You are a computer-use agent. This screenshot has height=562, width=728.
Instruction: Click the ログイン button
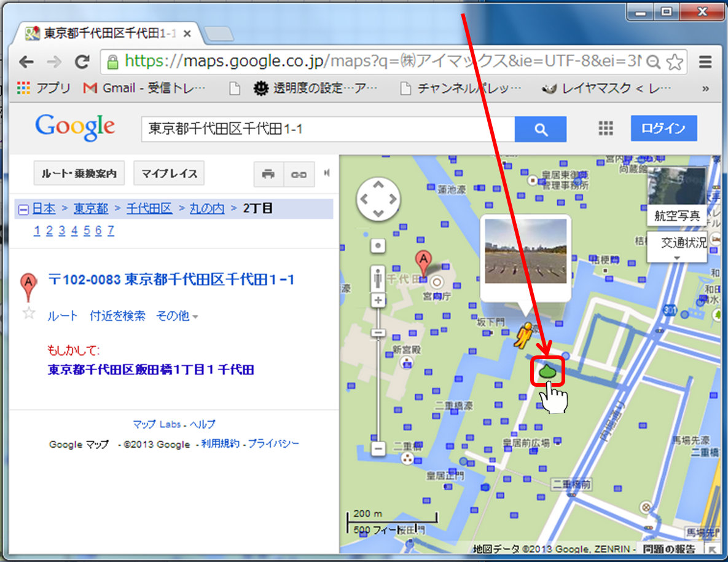[663, 129]
